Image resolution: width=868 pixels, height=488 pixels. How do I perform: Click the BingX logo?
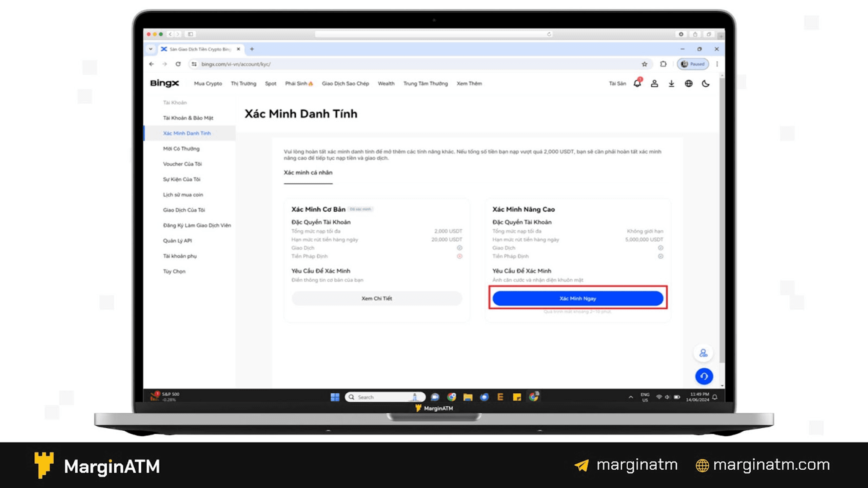(164, 83)
